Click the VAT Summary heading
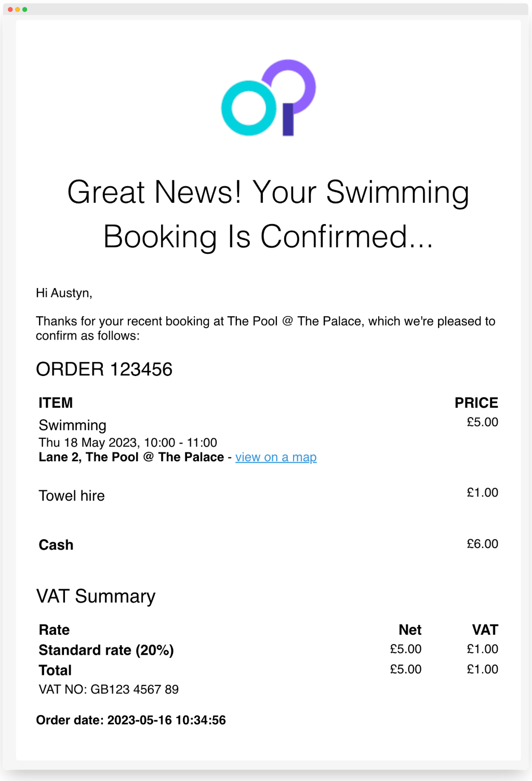532x781 pixels. pos(96,596)
